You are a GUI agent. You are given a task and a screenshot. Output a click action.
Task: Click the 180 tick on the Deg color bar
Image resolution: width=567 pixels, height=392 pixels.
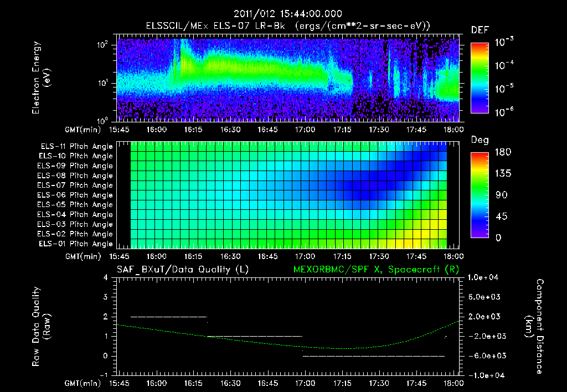503,152
